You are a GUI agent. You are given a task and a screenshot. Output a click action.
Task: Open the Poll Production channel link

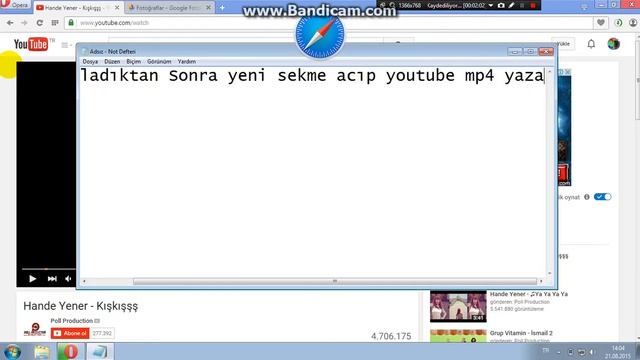coord(72,321)
